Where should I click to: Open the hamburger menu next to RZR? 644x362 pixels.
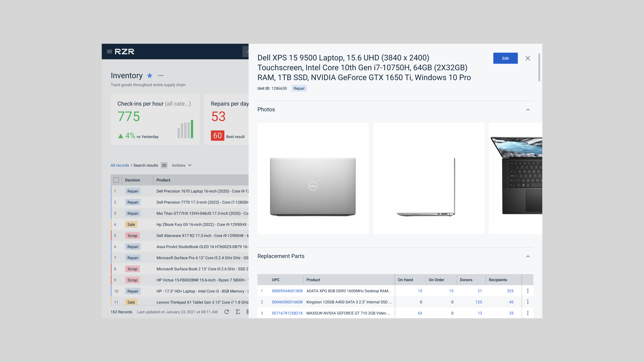click(x=109, y=52)
